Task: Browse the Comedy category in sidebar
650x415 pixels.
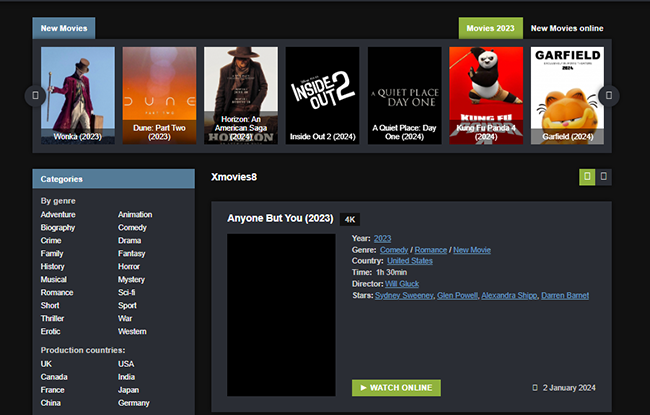Action: tap(132, 228)
